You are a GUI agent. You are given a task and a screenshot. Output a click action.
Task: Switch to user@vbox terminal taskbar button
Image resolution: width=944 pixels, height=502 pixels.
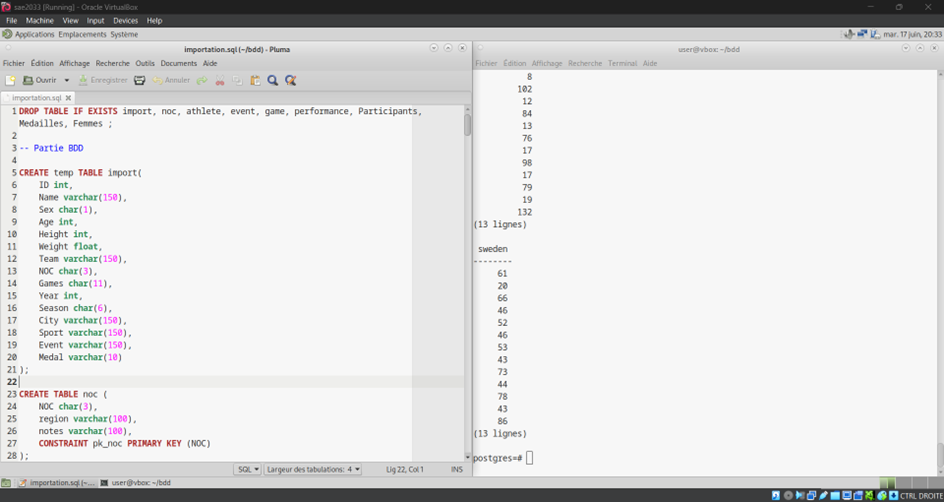[135, 483]
